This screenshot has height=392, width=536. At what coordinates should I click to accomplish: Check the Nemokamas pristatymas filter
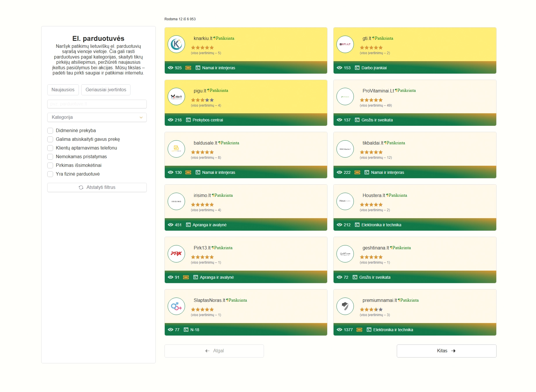click(50, 157)
